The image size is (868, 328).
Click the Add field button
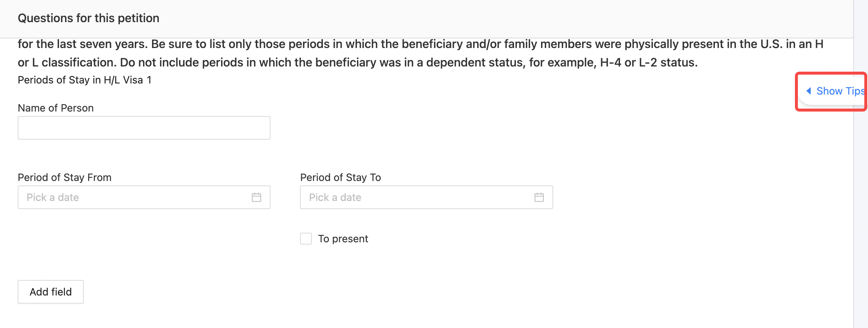click(x=51, y=292)
